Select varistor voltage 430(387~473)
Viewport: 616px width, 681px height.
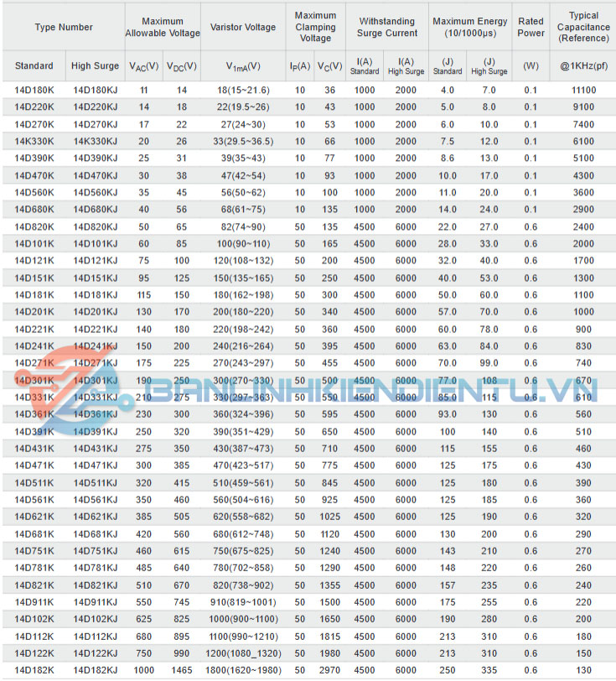coord(243,449)
